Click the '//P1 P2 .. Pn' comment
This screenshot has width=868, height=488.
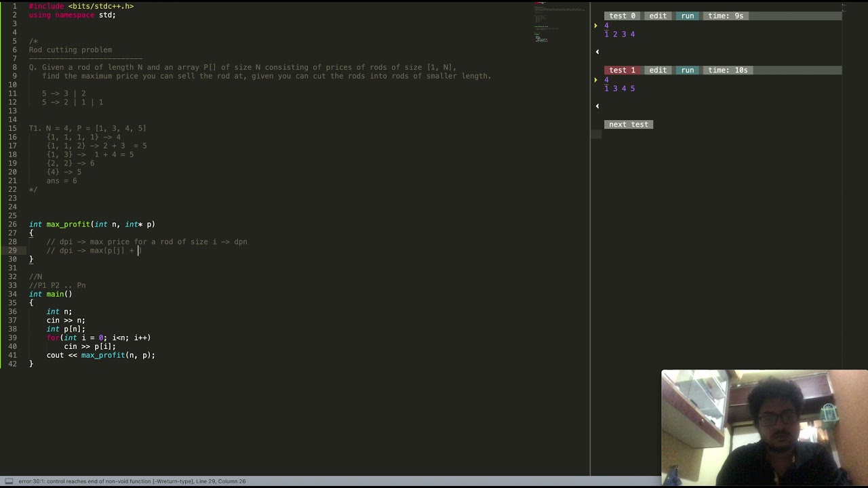(x=57, y=285)
